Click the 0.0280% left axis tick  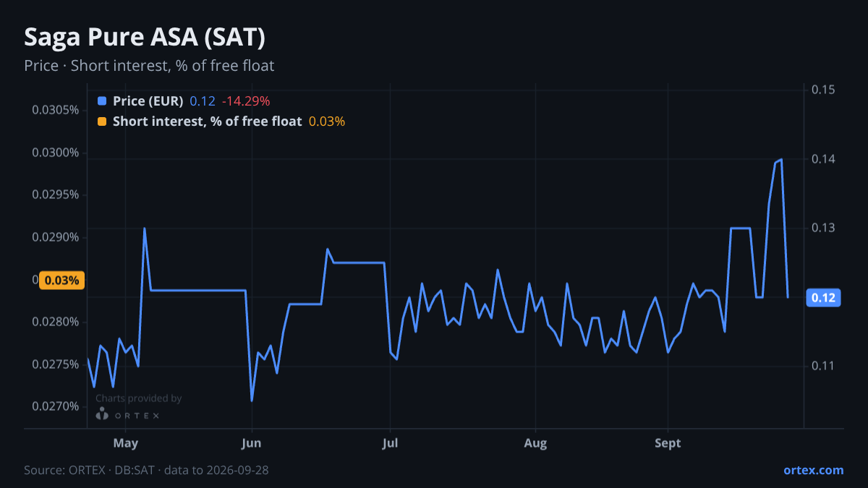56,322
